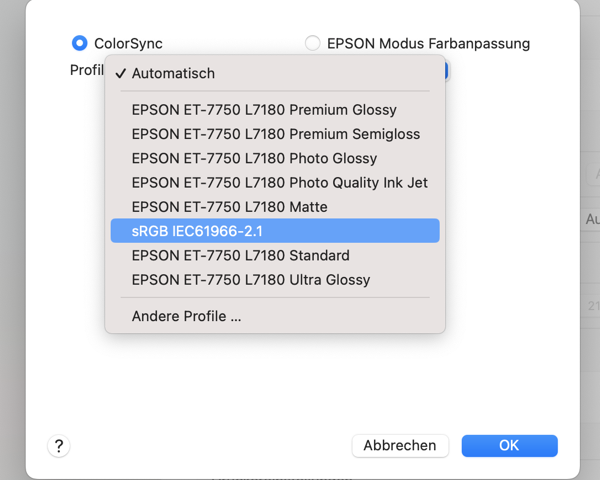Select EPSON Modus Farbanpassung radio button
Viewport: 600px width, 480px height.
click(313, 43)
